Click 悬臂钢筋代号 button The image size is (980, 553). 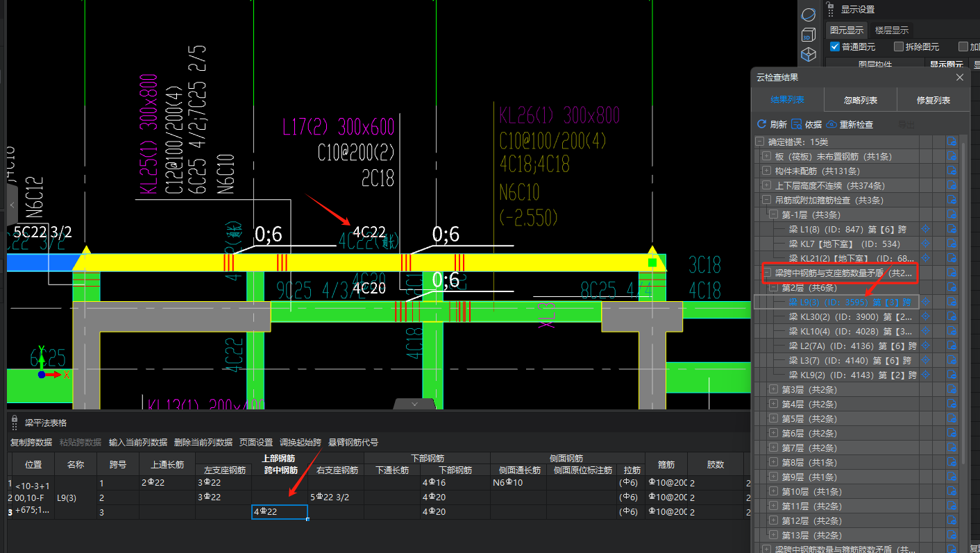(353, 442)
